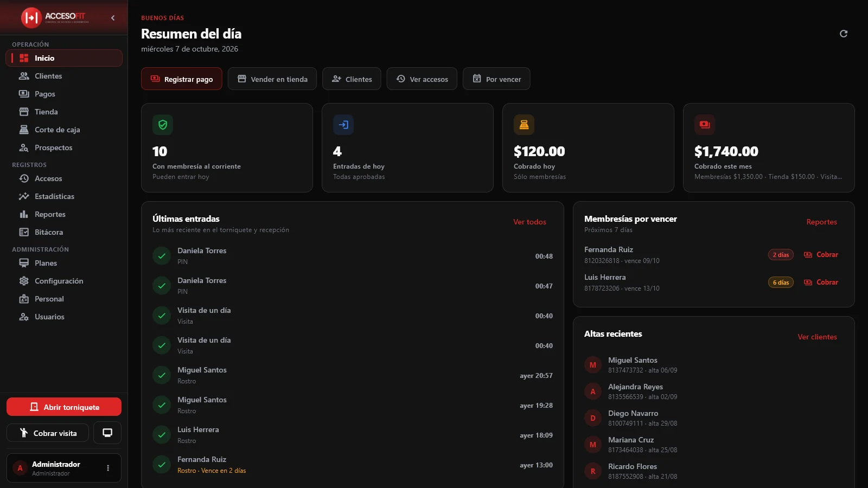868x488 pixels.
Task: Open Clientes from the quick action bar
Action: [352, 79]
